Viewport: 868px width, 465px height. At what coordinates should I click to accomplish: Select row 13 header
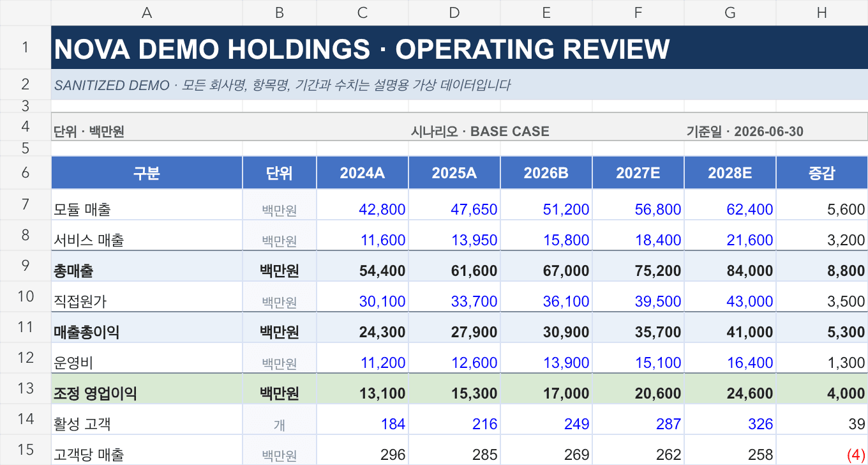tap(26, 388)
